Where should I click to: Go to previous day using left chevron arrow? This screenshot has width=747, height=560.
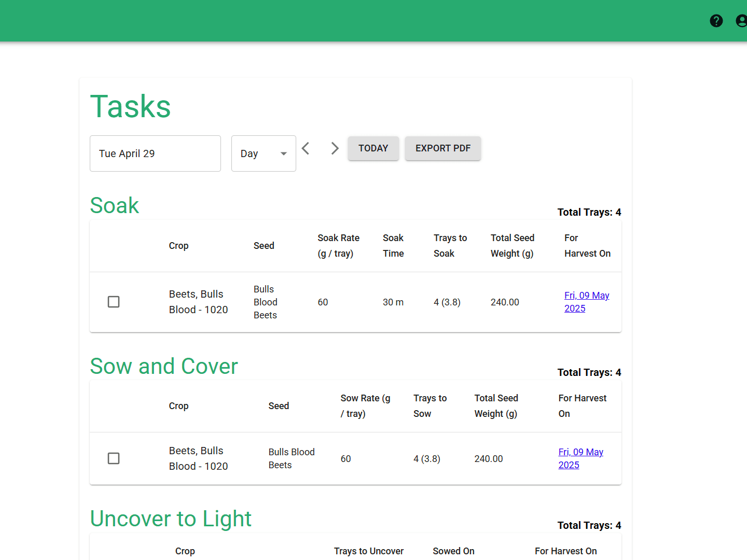point(306,148)
